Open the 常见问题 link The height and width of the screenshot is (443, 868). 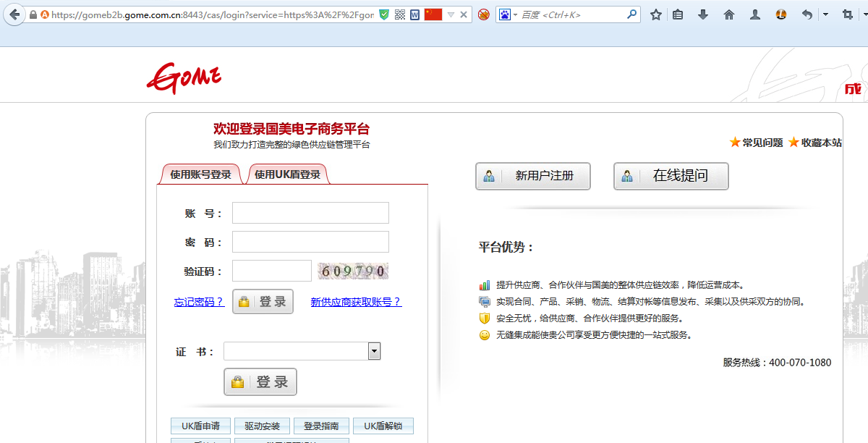click(x=762, y=143)
